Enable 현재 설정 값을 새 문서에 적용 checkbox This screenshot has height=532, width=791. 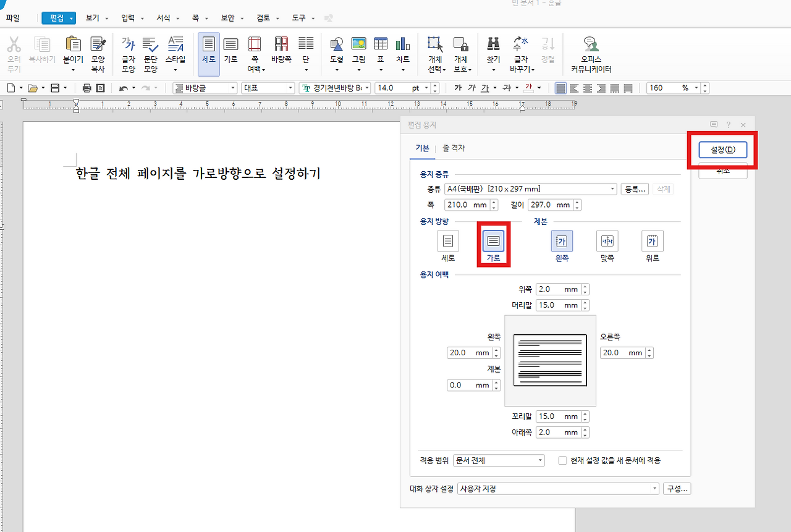pos(562,460)
